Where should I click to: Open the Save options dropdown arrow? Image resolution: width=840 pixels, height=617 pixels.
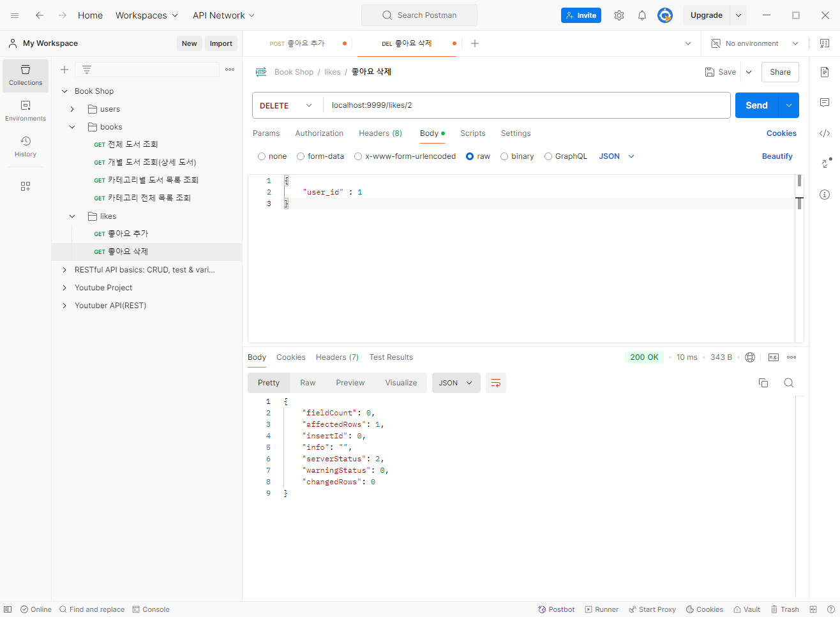click(x=749, y=72)
